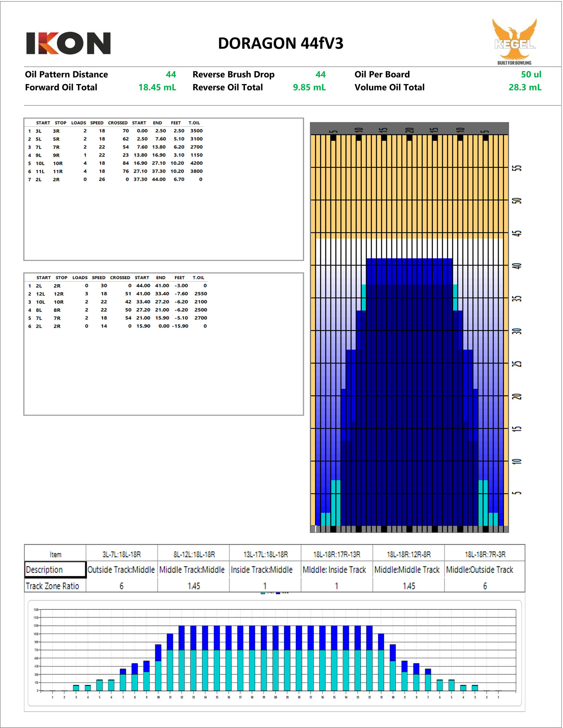Click the Kegel Built for Bowling logo
Viewport: 563px width, 728px height.
pyautogui.click(x=515, y=42)
